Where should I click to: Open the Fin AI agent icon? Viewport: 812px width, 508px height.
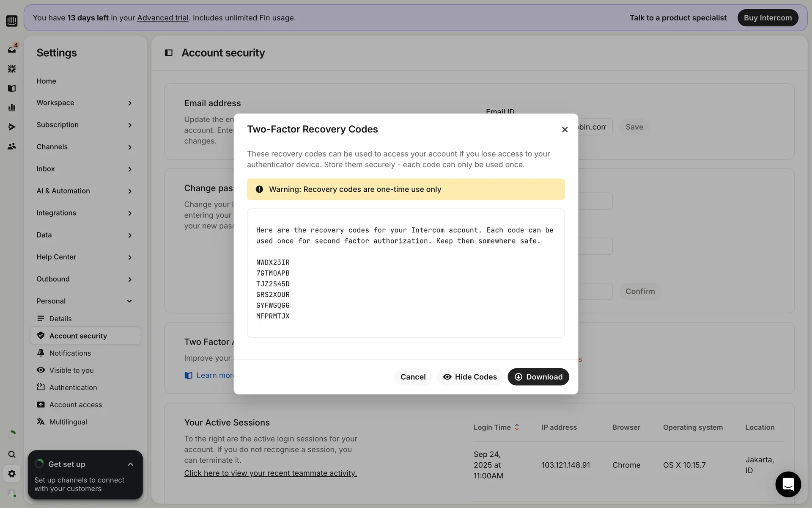click(x=12, y=69)
